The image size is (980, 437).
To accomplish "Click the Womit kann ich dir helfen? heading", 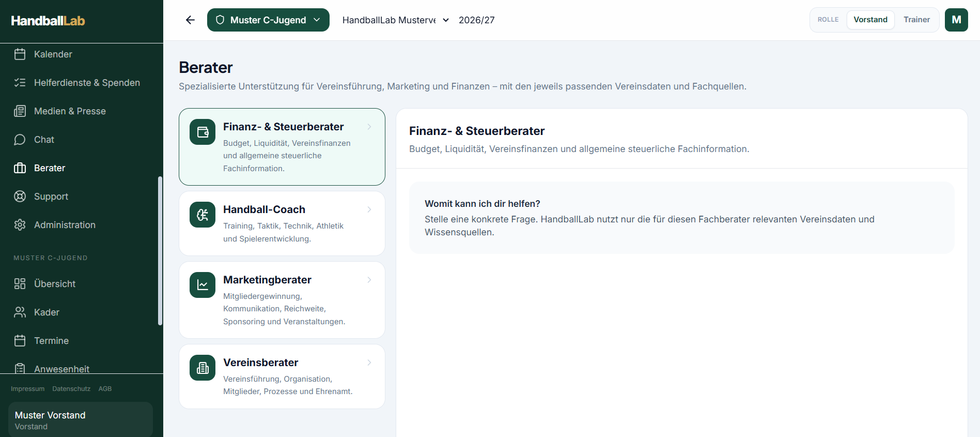I will click(x=483, y=204).
